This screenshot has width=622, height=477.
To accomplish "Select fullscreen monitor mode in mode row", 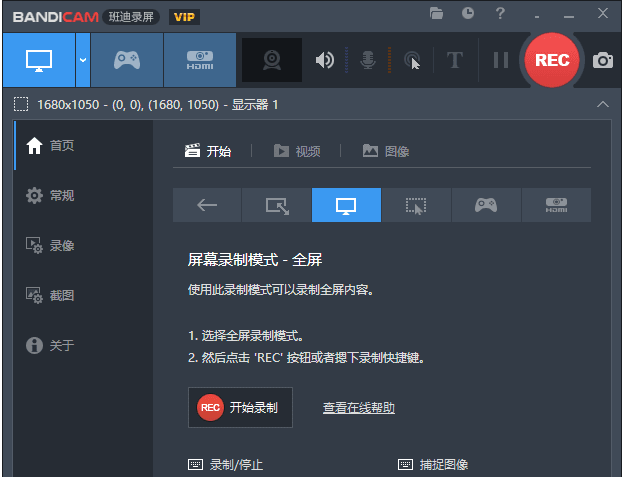I will 346,205.
